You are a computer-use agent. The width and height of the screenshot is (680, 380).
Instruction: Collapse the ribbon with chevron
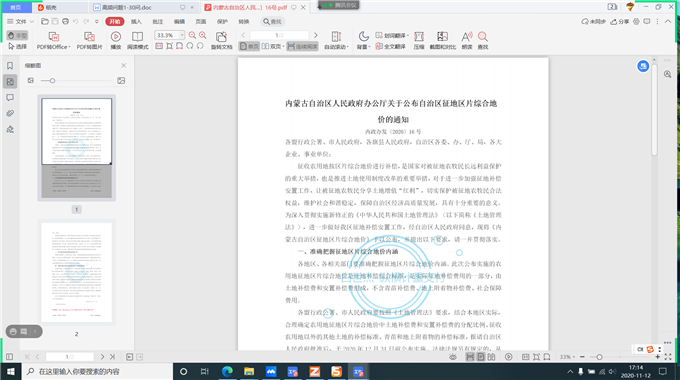pos(668,21)
